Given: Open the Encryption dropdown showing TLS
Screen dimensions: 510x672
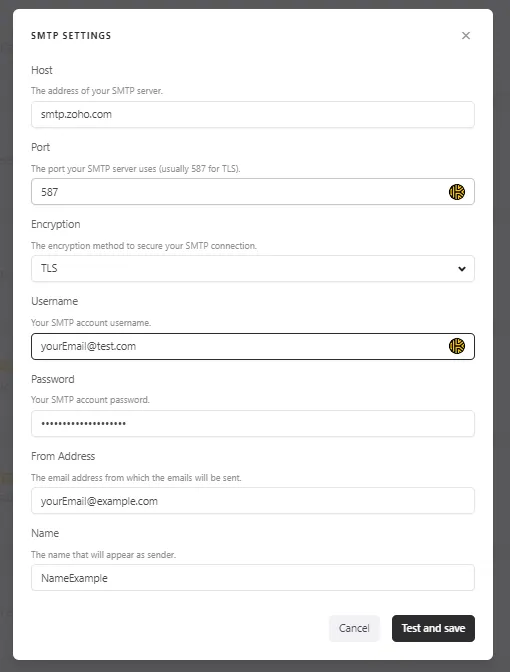Looking at the screenshot, I should pyautogui.click(x=253, y=269).
